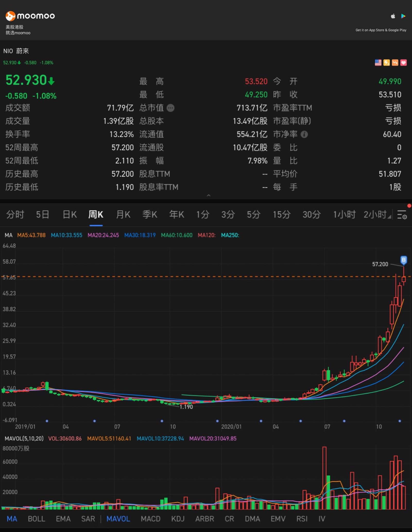Toggle the ARBR indicator
The image size is (412, 532).
click(x=205, y=519)
